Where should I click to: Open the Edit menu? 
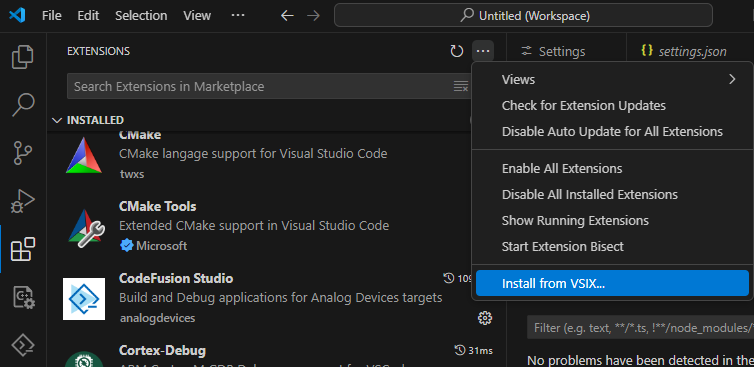click(x=88, y=16)
